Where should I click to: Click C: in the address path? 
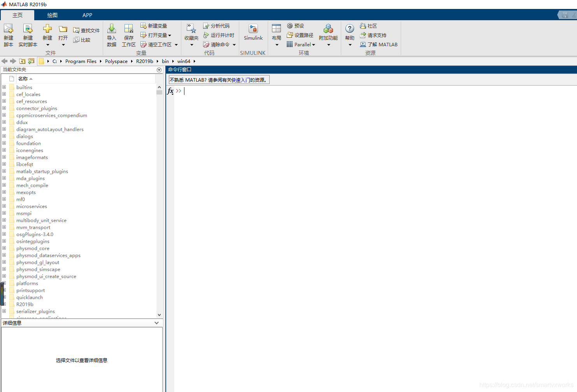pyautogui.click(x=55, y=61)
